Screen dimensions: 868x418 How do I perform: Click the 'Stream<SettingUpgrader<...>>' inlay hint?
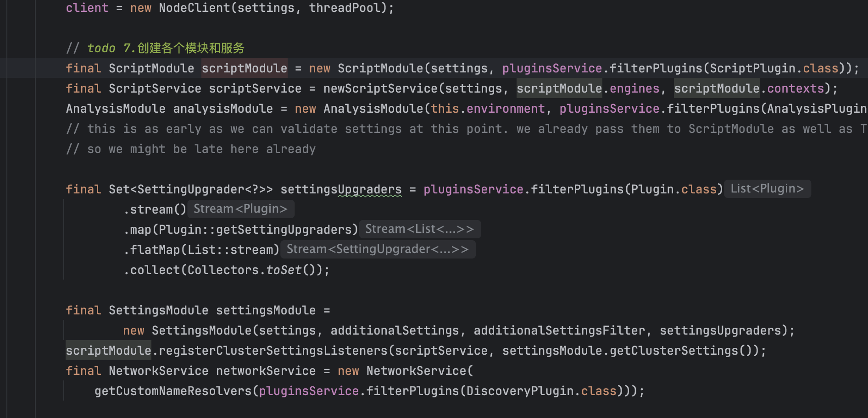tap(378, 249)
